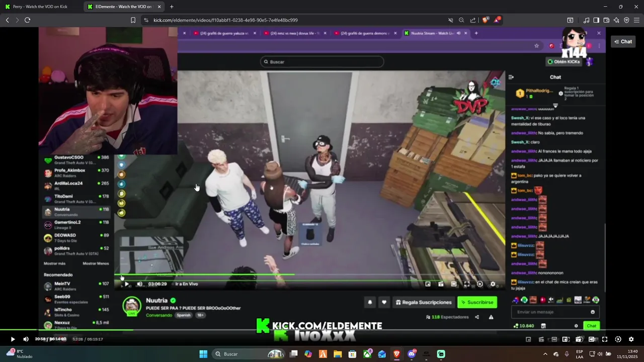Select Profe_Akimbox channel
The image size is (644, 362).
pyautogui.click(x=77, y=173)
